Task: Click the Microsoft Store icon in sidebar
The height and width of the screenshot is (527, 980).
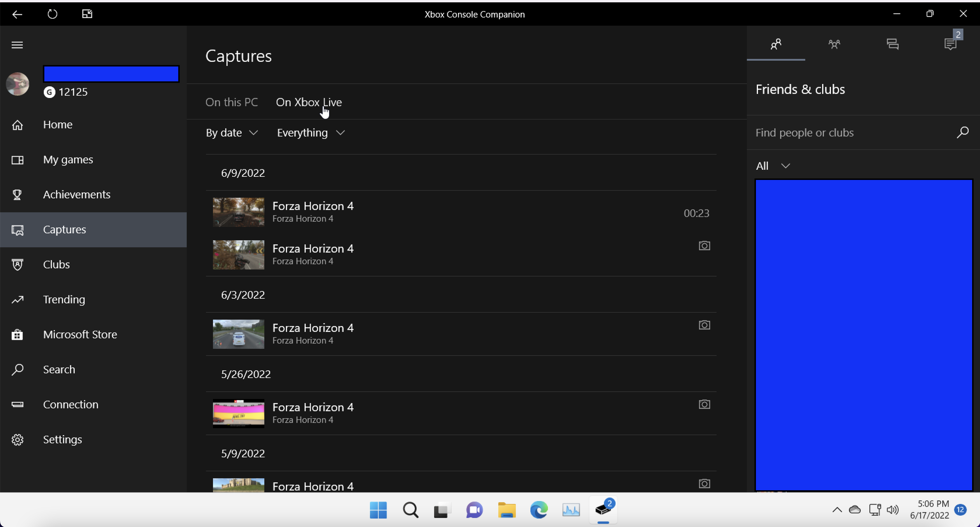Action: pyautogui.click(x=18, y=334)
